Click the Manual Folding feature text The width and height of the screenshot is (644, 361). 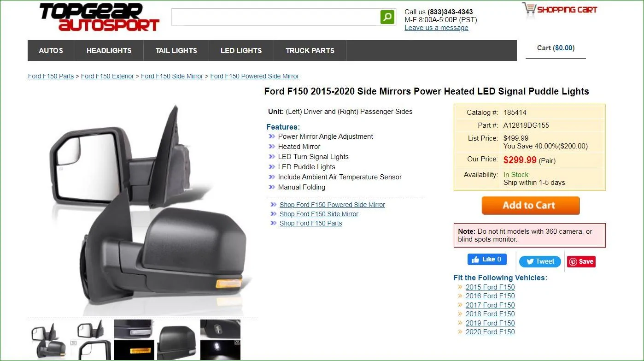pos(301,187)
